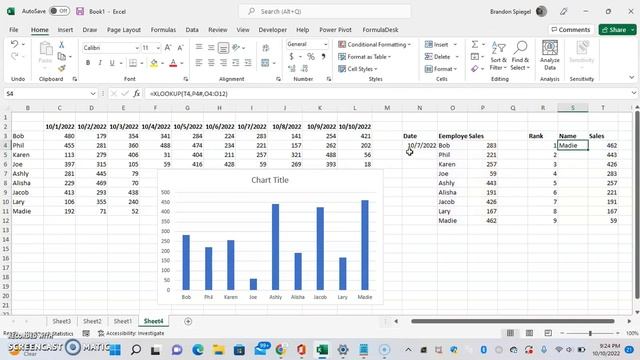Expand Cell Styles menu
The height and width of the screenshot is (360, 640).
coord(358,69)
